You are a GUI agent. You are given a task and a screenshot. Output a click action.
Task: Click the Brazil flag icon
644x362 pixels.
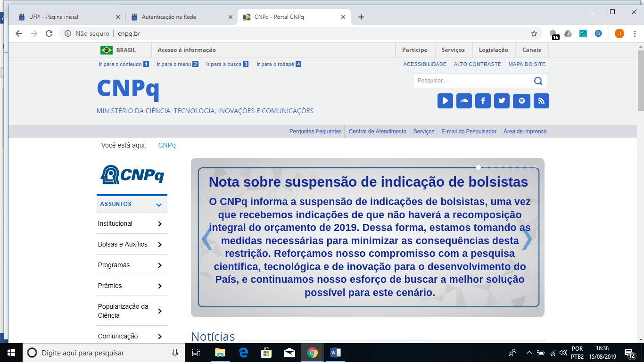(107, 50)
